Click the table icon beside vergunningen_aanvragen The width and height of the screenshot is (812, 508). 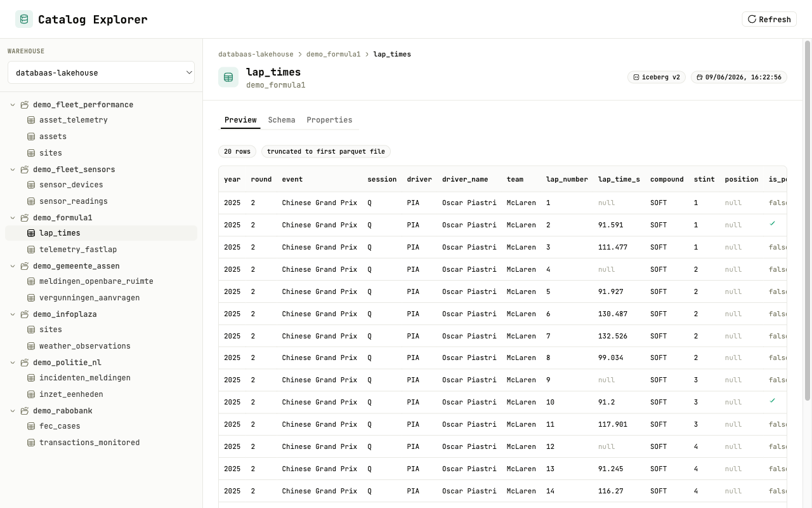pos(31,298)
